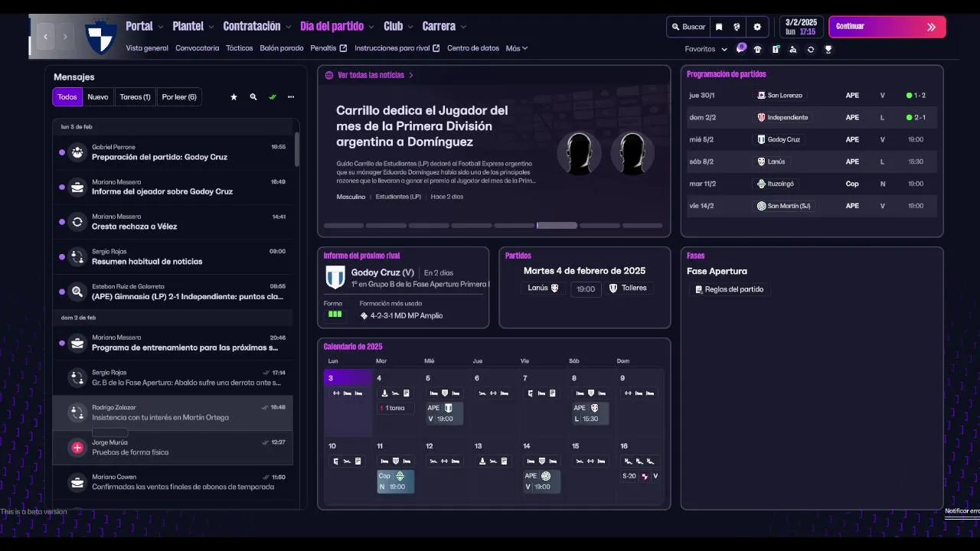
Task: Click the Cresta rechaza a Vélez transfer icon
Action: (x=77, y=222)
